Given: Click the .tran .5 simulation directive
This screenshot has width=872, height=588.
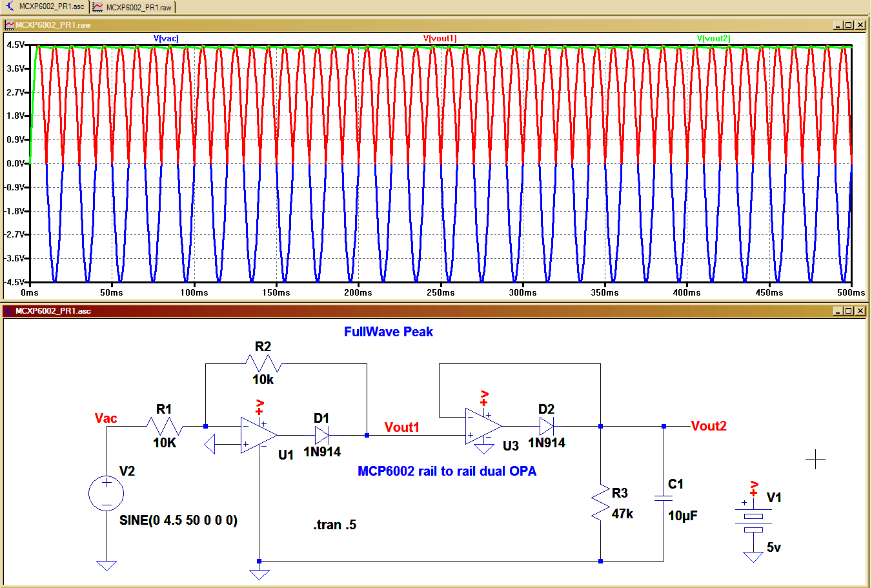Looking at the screenshot, I should tap(334, 525).
